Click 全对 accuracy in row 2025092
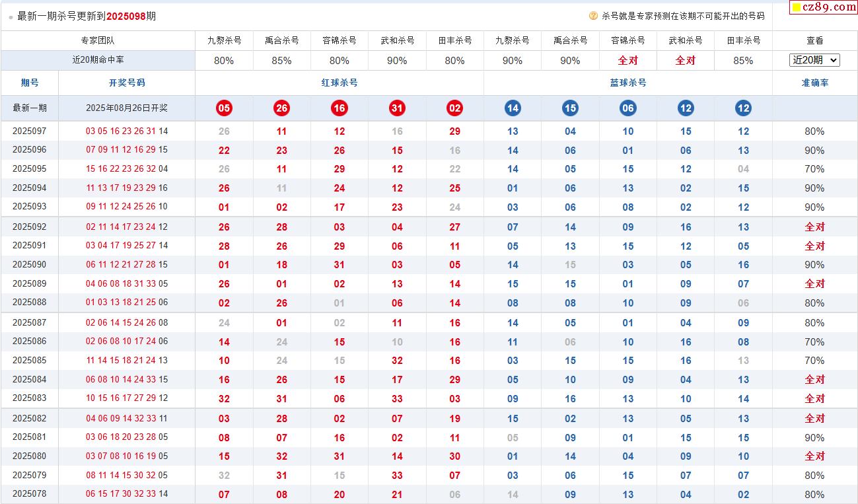 pos(815,227)
